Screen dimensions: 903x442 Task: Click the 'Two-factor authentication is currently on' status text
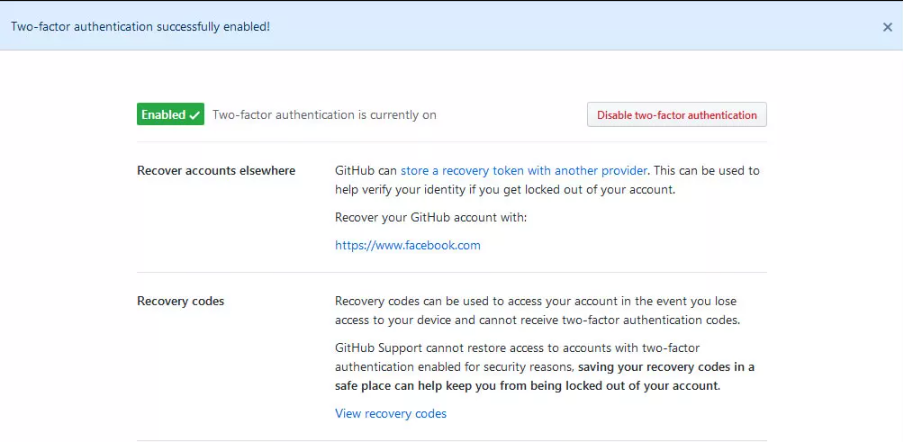click(x=324, y=115)
